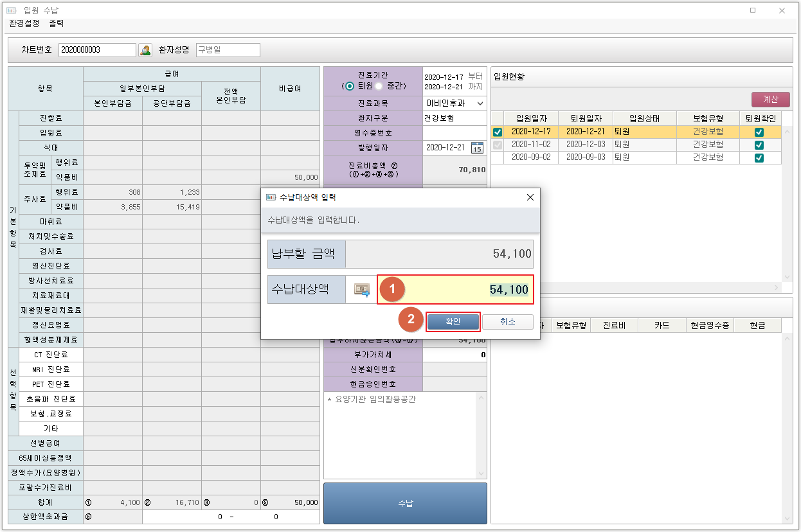Click the 수납대상액 입력 dialog title icon

pyautogui.click(x=271, y=198)
